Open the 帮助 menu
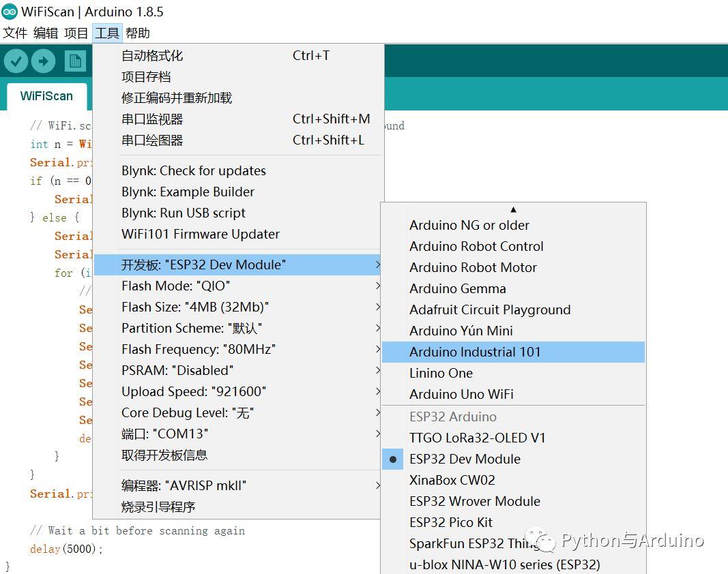Image resolution: width=728 pixels, height=574 pixels. pos(137,33)
